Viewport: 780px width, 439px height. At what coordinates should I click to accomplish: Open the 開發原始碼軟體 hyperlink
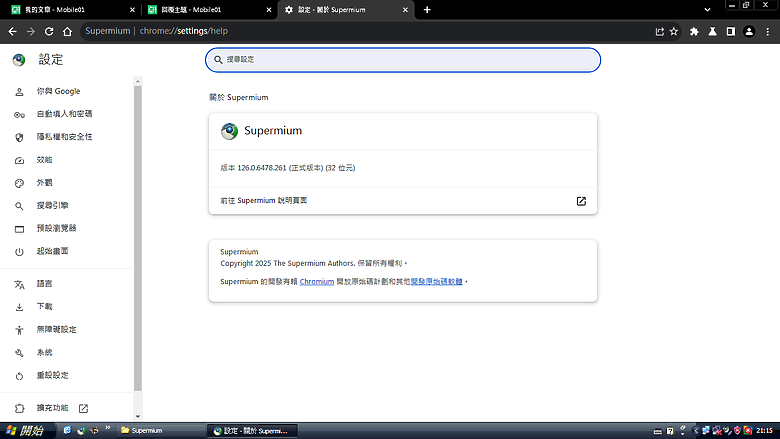(436, 281)
